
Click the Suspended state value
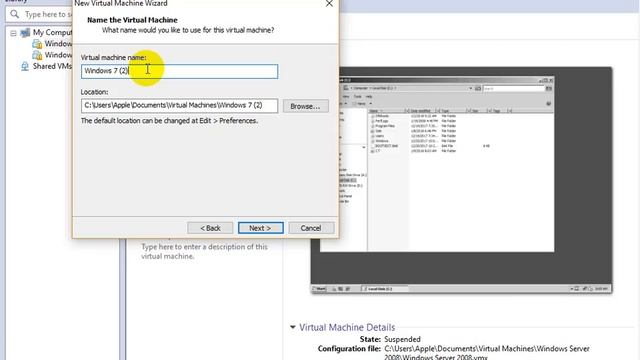(402, 339)
